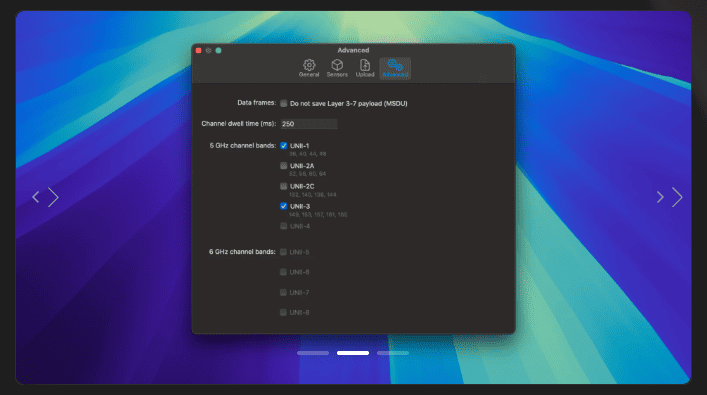This screenshot has height=395, width=707.
Task: Click the grey minimize window button
Action: point(208,51)
